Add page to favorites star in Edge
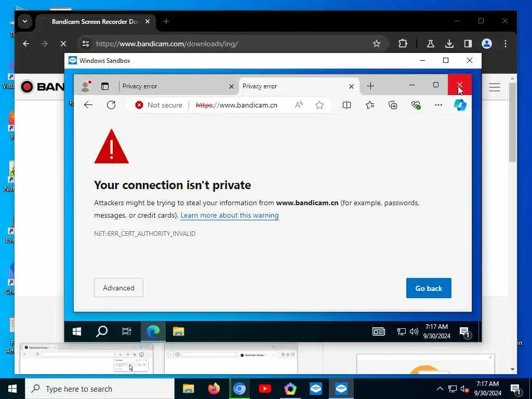 pos(320,105)
